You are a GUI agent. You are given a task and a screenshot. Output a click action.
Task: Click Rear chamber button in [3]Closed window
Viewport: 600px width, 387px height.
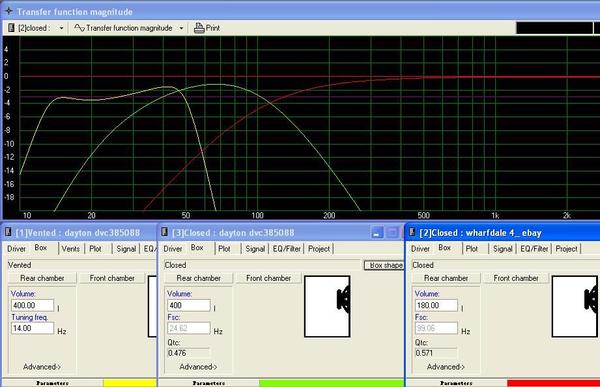[199, 278]
